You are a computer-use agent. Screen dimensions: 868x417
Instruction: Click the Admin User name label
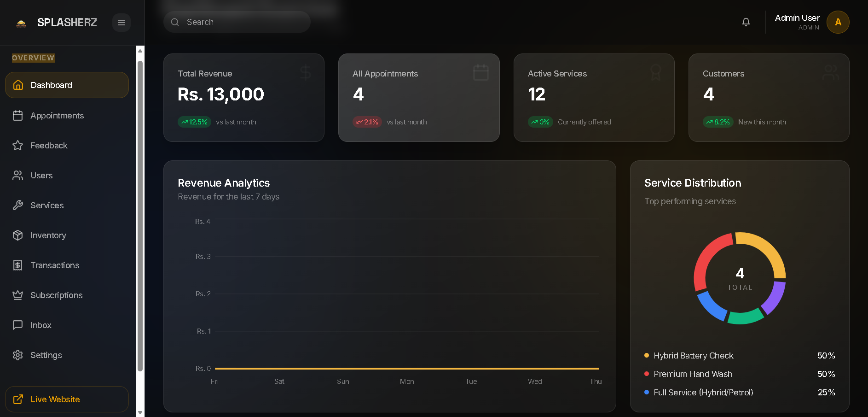coord(797,18)
